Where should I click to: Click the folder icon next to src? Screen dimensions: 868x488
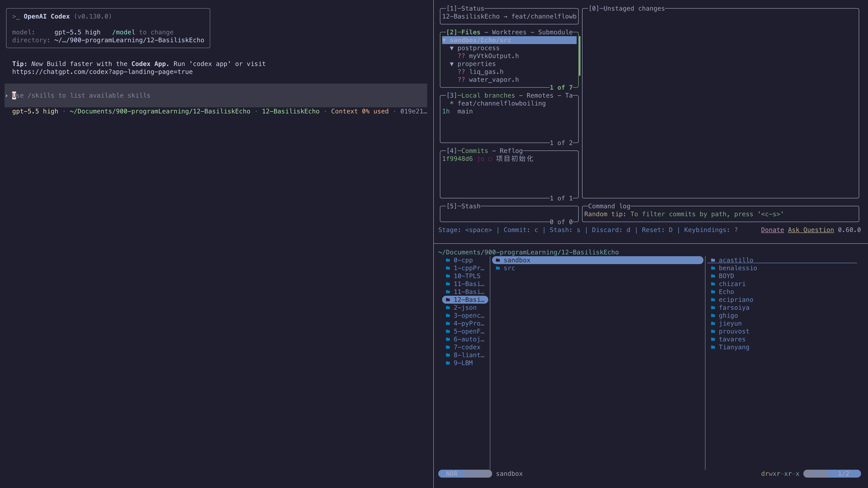(x=498, y=268)
